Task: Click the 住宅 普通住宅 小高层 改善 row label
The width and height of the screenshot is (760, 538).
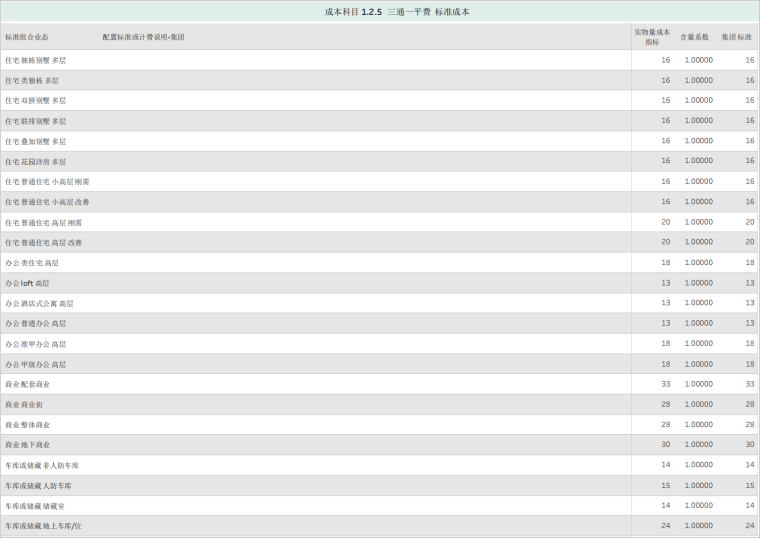Action: (x=47, y=202)
